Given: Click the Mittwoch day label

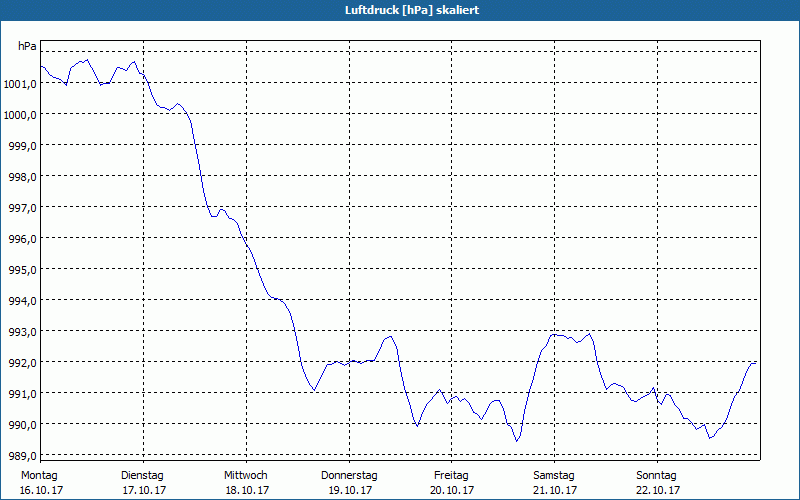Looking at the screenshot, I should point(245,476).
